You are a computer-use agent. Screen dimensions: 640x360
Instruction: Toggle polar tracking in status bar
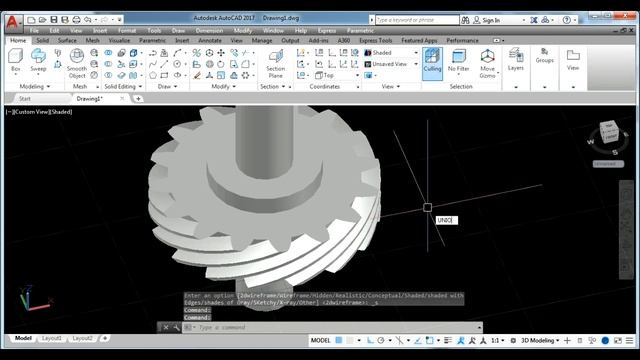pyautogui.click(x=381, y=340)
